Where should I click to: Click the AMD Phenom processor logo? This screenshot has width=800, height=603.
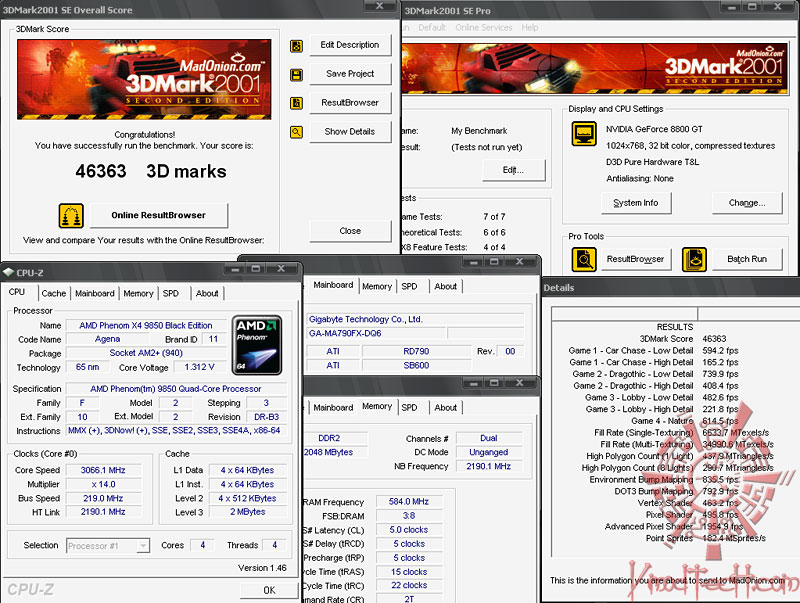click(257, 345)
